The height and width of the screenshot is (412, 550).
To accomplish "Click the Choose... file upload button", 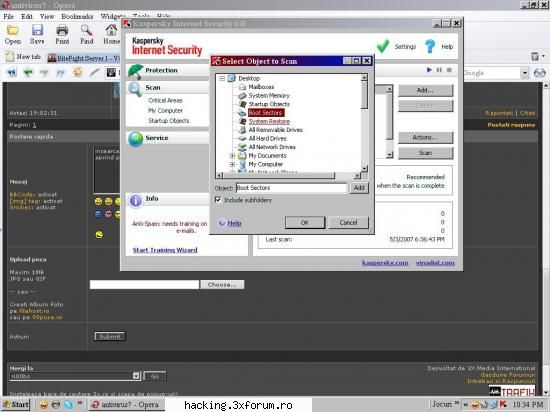I will (x=222, y=285).
